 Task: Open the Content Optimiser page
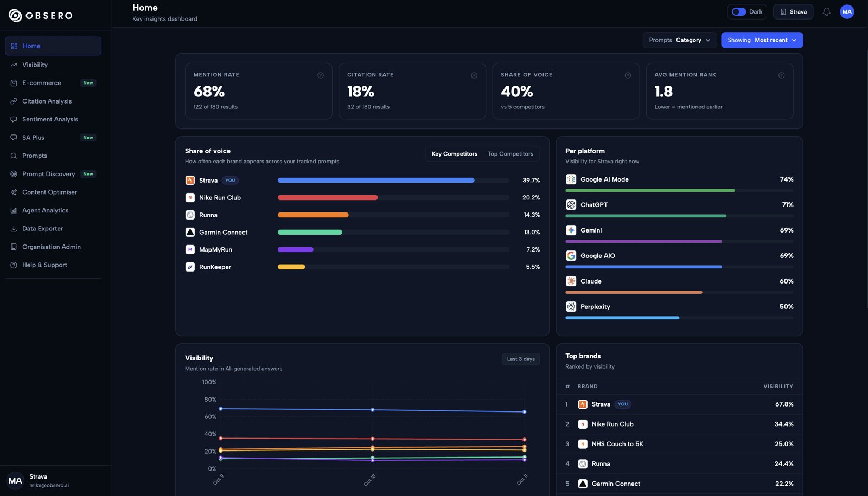(x=53, y=192)
